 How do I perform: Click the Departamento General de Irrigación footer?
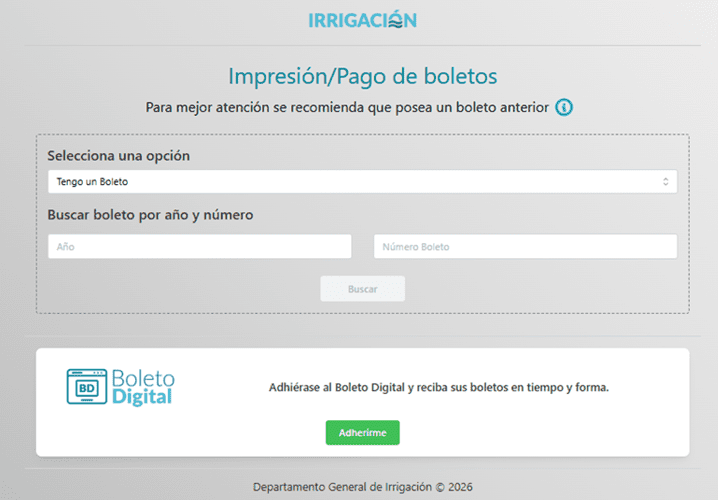point(362,487)
